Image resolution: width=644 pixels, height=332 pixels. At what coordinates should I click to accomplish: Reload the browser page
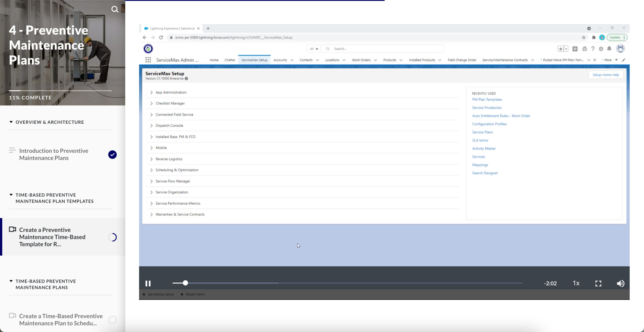point(161,37)
